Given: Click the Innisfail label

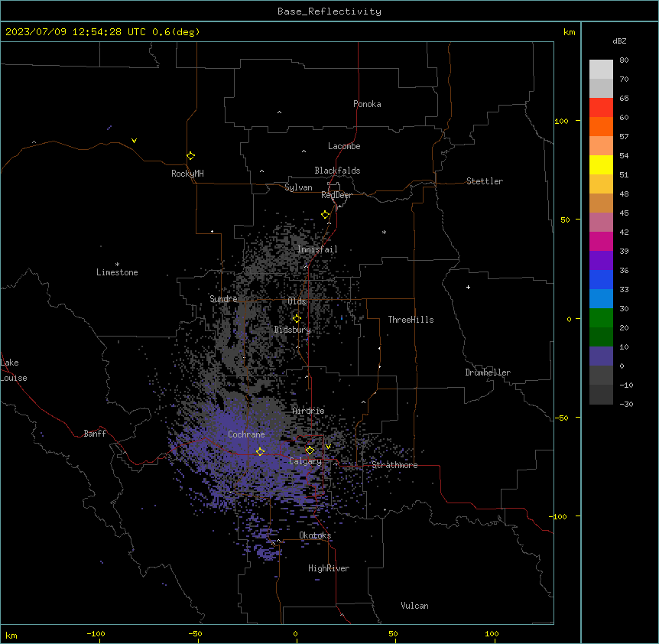Looking at the screenshot, I should point(317,249).
